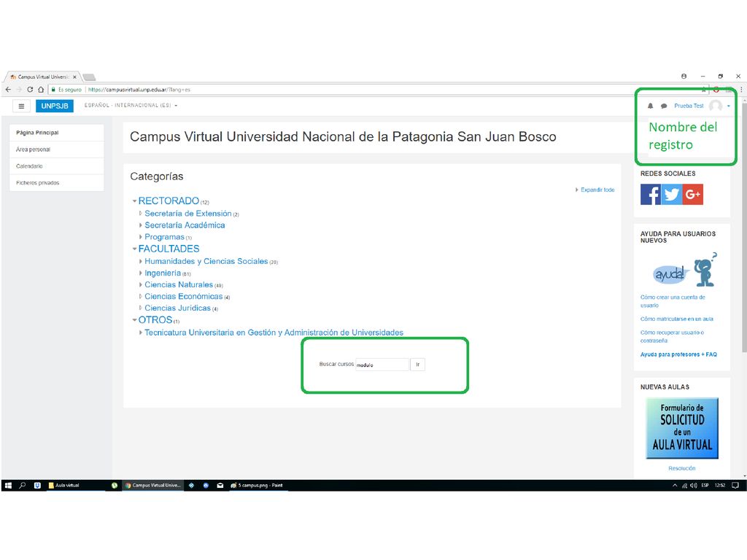Open the messages speech bubble
Viewport: 747px width, 560px height.
point(664,106)
